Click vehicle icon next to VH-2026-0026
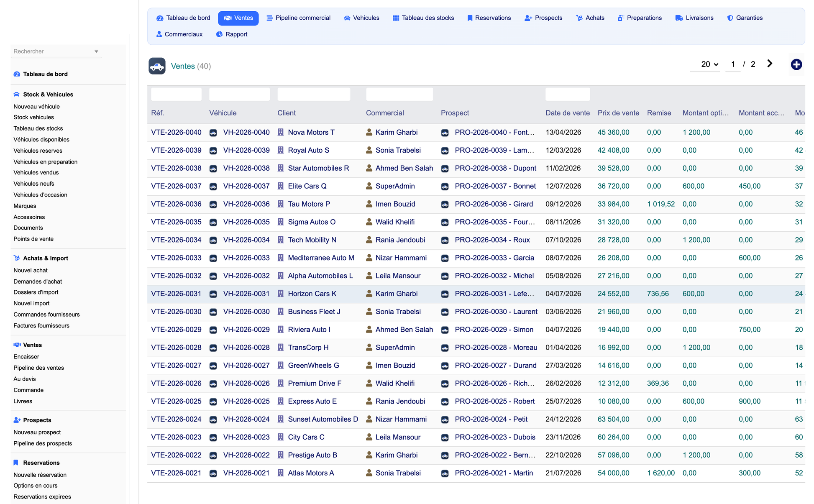The image size is (814, 504). [213, 384]
